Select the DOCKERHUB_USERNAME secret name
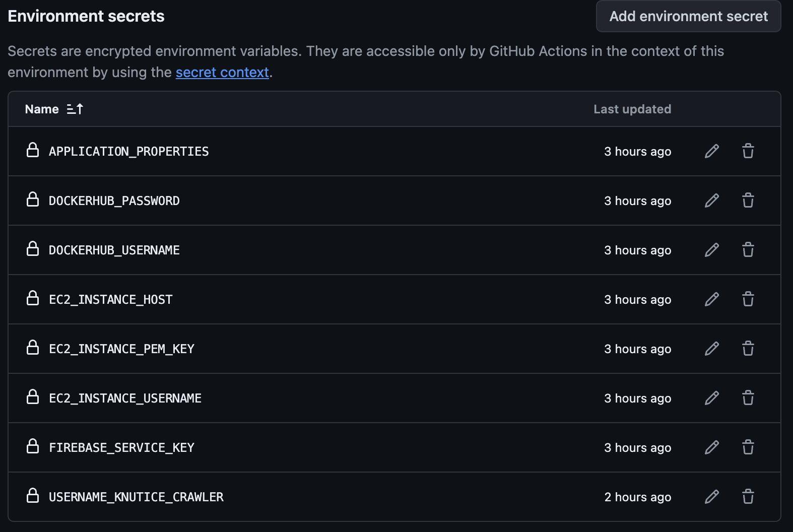This screenshot has width=793, height=532. [114, 250]
